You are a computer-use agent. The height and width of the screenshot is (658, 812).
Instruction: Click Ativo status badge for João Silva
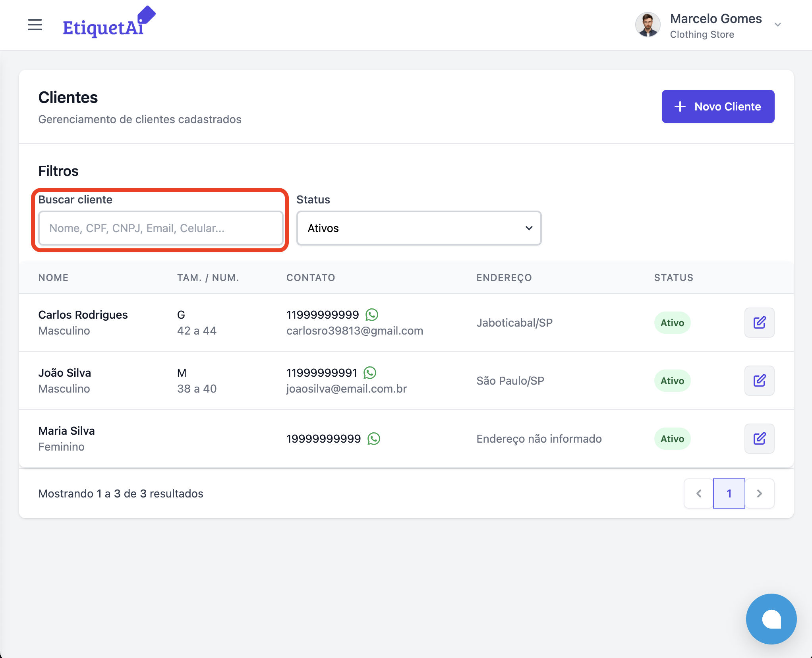pos(672,381)
